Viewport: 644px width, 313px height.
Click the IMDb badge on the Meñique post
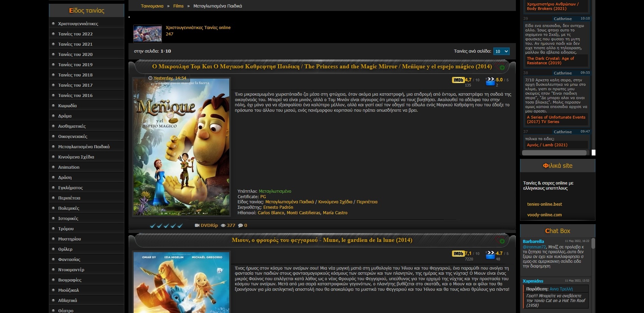point(458,80)
